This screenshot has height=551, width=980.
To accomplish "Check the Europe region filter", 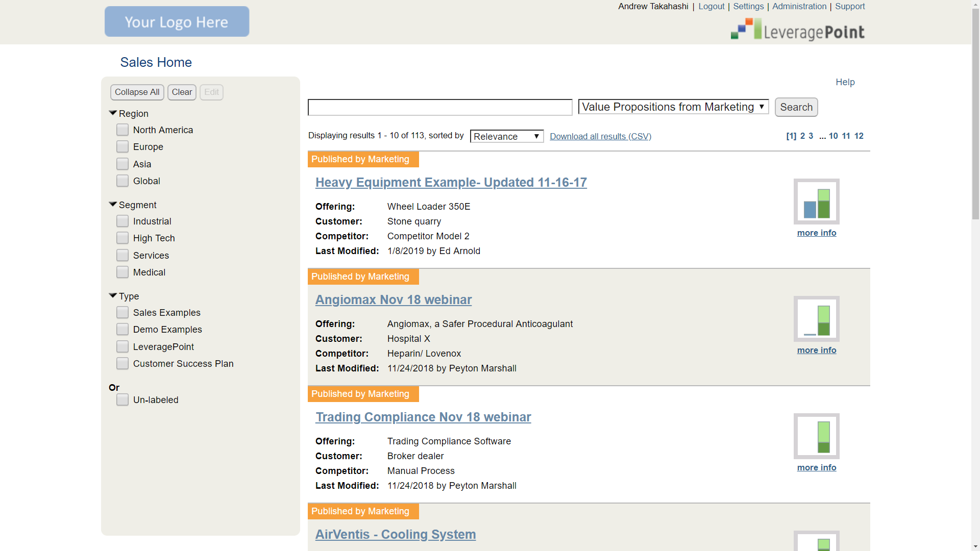I will [x=122, y=146].
